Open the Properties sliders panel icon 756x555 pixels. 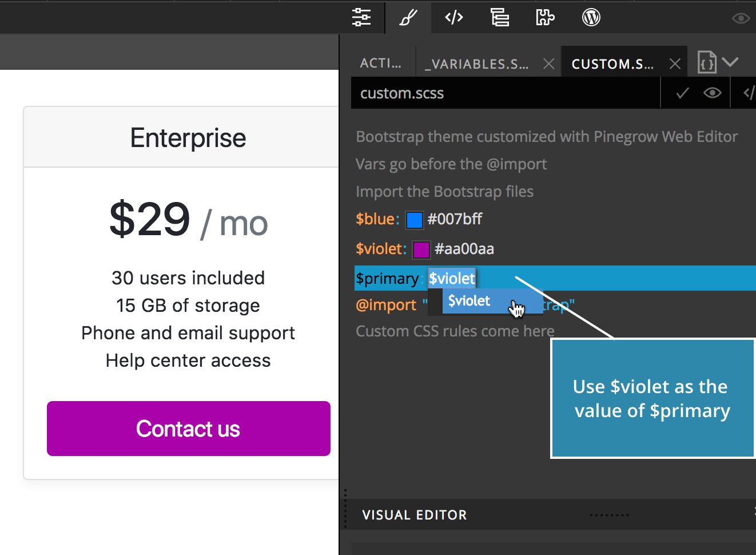pos(361,17)
